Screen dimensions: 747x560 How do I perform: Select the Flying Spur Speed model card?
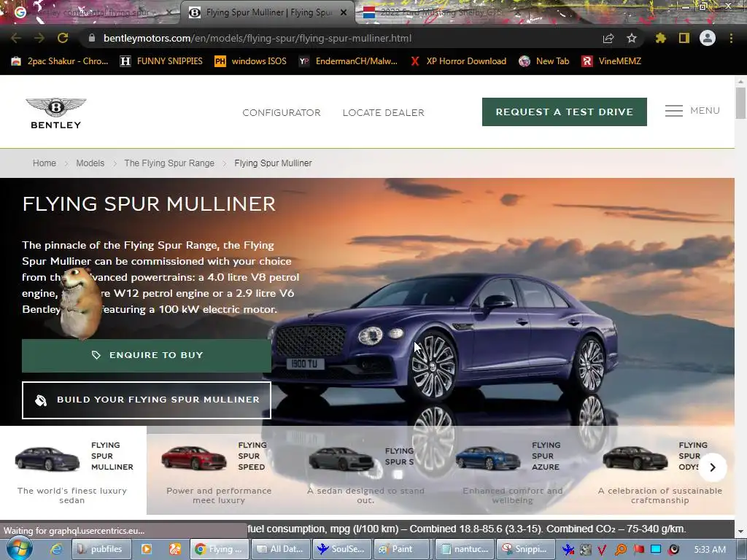pos(220,470)
